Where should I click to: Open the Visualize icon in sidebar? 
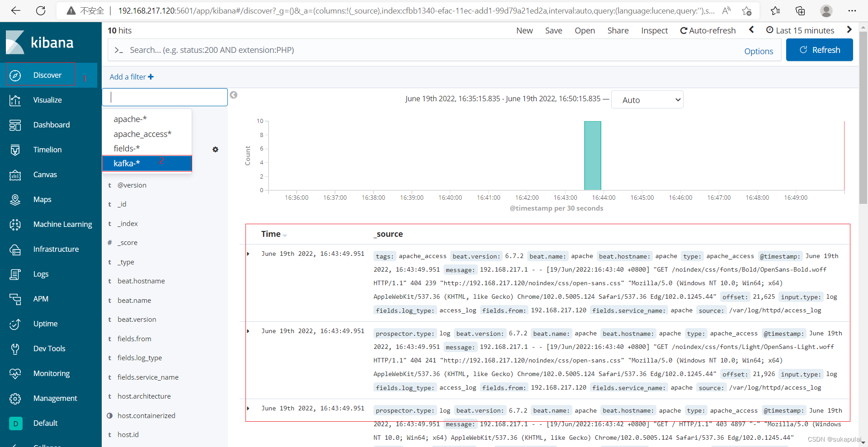coord(15,100)
